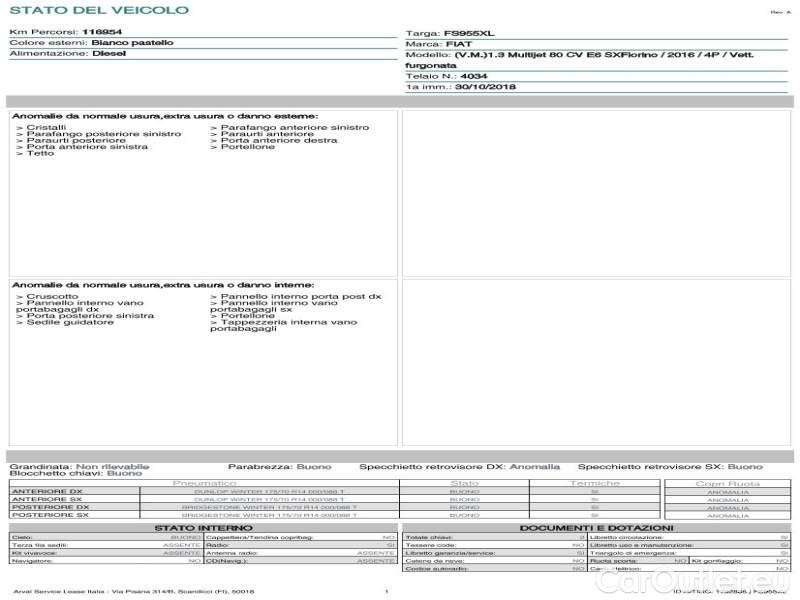This screenshot has height=600, width=800.
Task: Select the 'Marca: FIAT' line
Action: [x=439, y=44]
